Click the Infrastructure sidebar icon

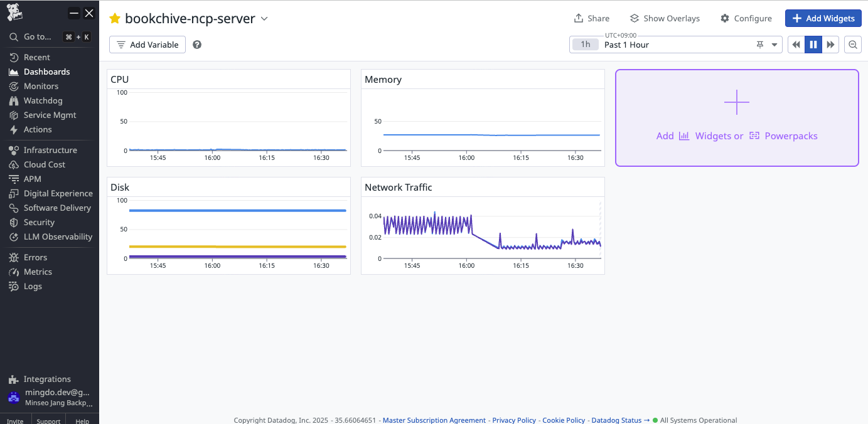coord(14,150)
